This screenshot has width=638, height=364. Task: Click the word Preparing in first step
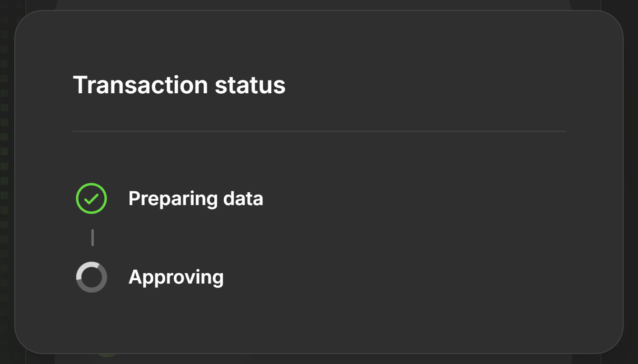tap(173, 198)
